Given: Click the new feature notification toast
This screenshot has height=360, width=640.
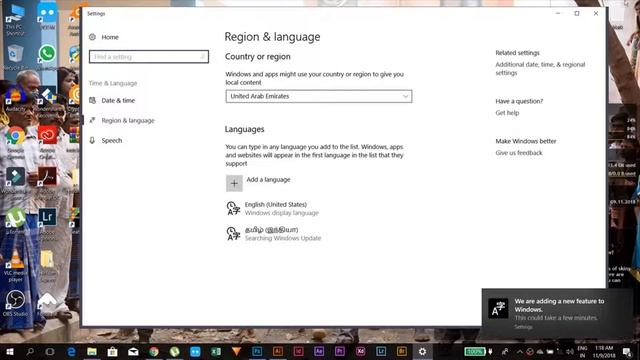Looking at the screenshot, I should click(x=557, y=313).
